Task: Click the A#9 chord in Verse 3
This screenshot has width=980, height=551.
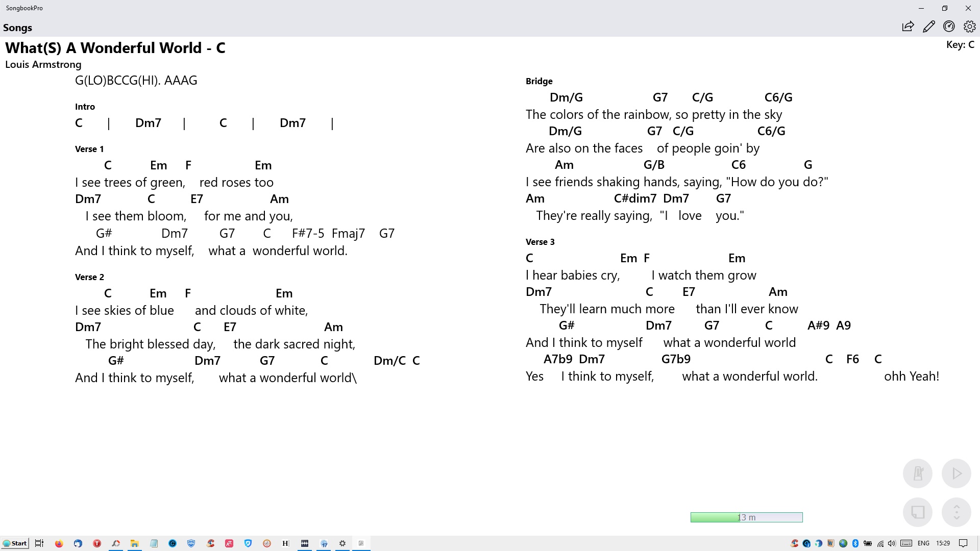Action: pyautogui.click(x=818, y=325)
